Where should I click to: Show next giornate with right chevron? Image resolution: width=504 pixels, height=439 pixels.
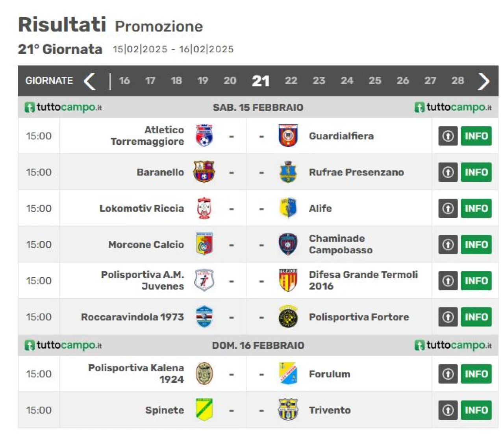tap(484, 81)
